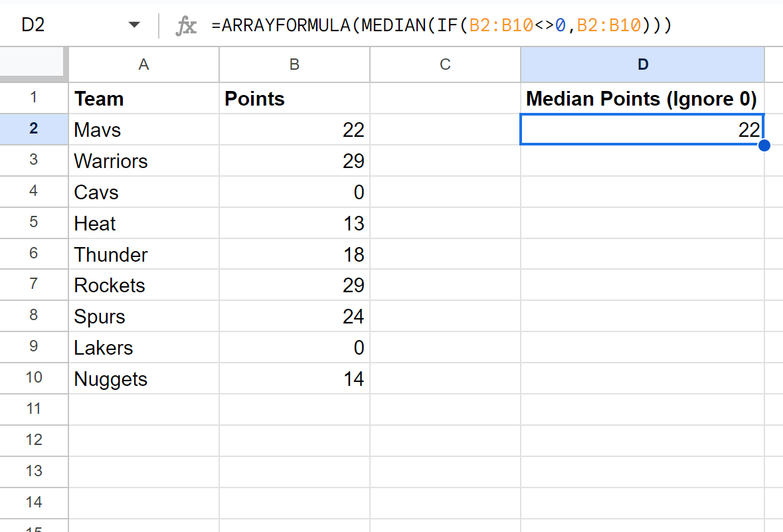Select empty cell A11 below Nuggets
783x532 pixels.
point(144,409)
